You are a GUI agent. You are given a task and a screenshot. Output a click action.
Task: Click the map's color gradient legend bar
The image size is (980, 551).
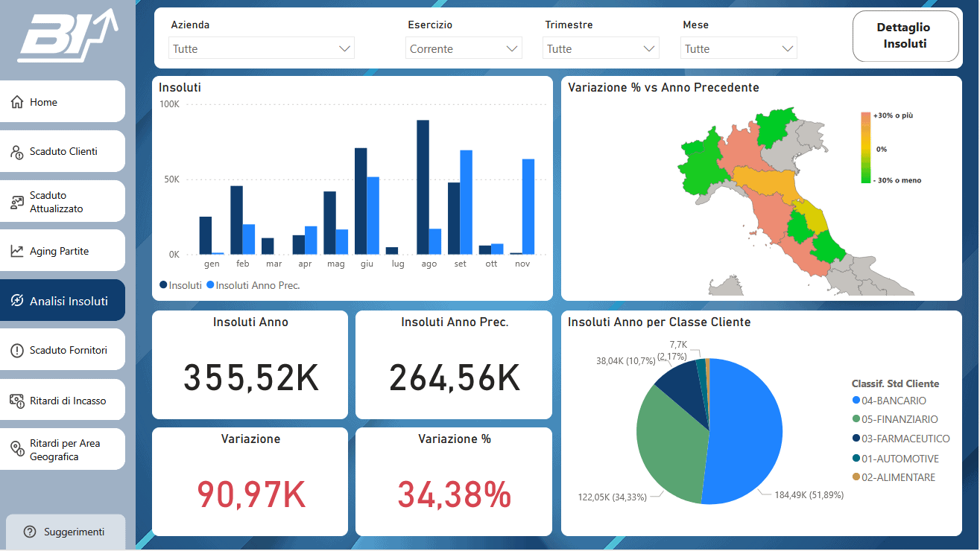coord(866,147)
